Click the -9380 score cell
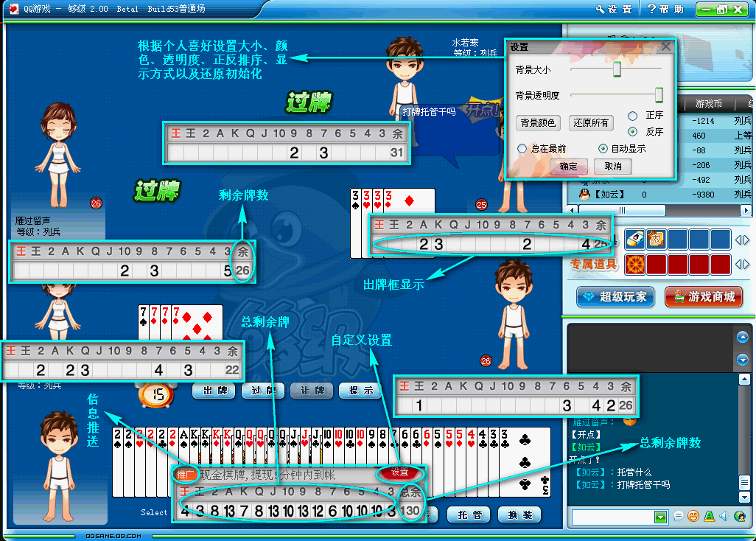The width and height of the screenshot is (756, 541). tap(703, 195)
